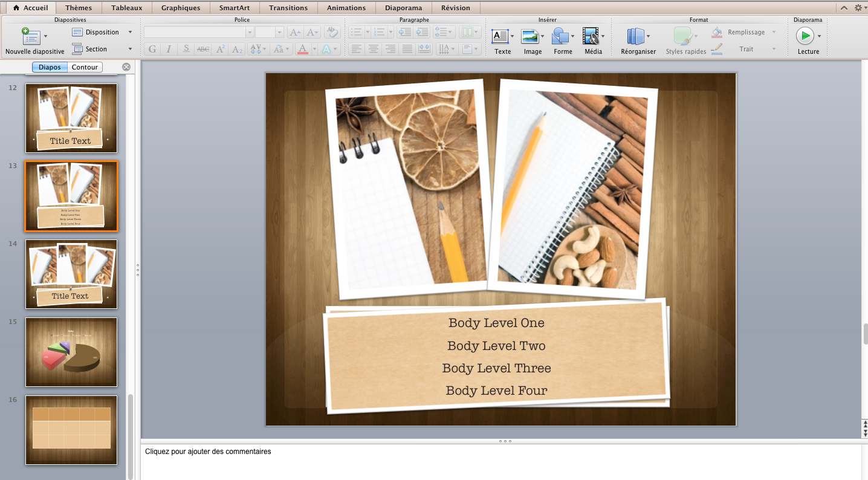Open the Forme shapes icon

[x=560, y=36]
